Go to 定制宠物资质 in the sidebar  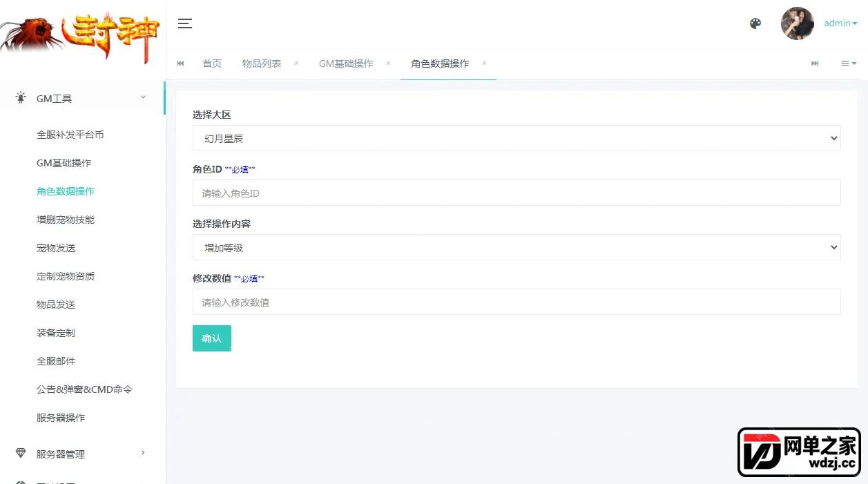[66, 276]
